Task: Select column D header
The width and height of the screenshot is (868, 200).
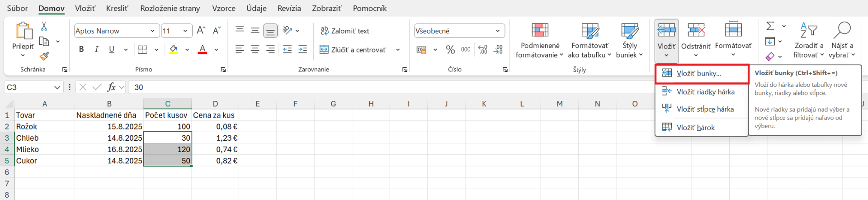Action: pos(215,104)
